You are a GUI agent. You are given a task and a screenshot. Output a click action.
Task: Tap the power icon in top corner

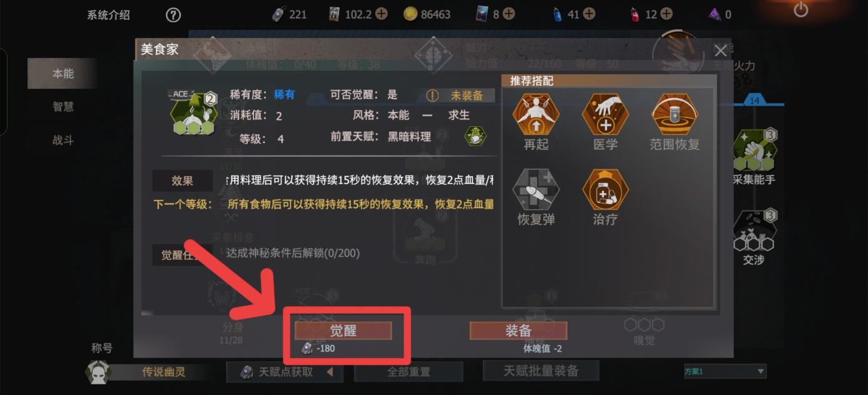pyautogui.click(x=801, y=10)
